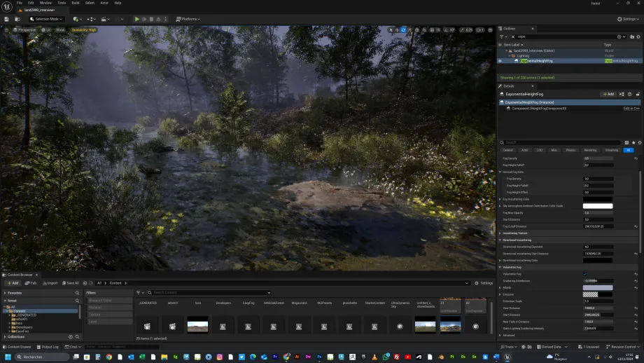Open the Outliner filter dropdown
Viewport: 644px width, 363px height.
point(503,36)
